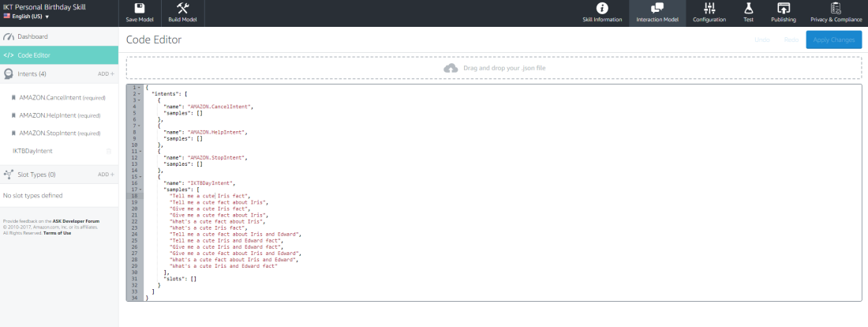Collapse the samples array fold at line 17
868x327 pixels.
click(140, 189)
